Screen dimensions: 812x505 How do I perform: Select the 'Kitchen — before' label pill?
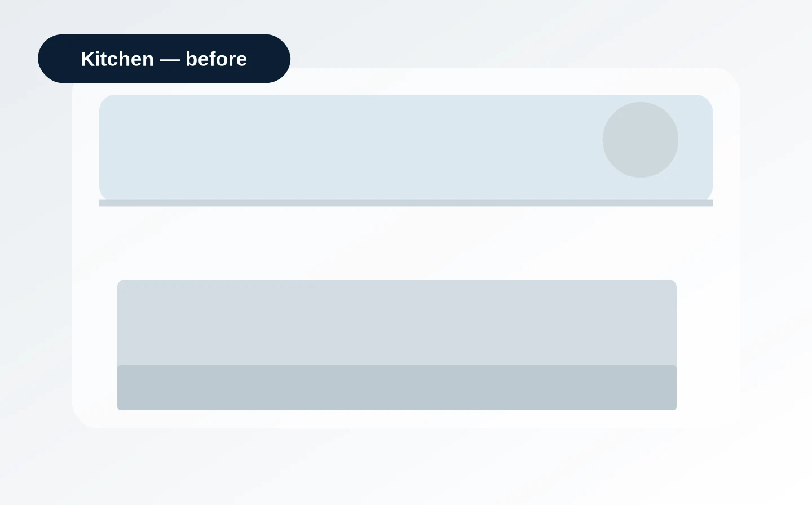click(164, 59)
